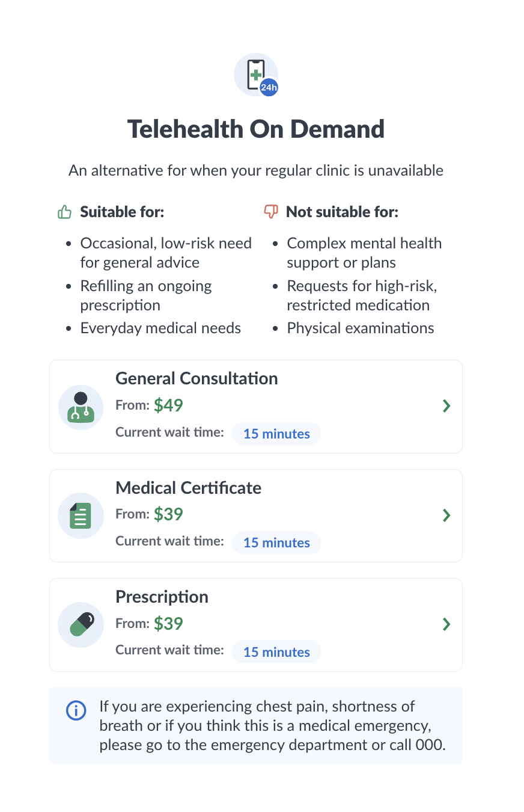Select the Prescription service card

[255, 624]
